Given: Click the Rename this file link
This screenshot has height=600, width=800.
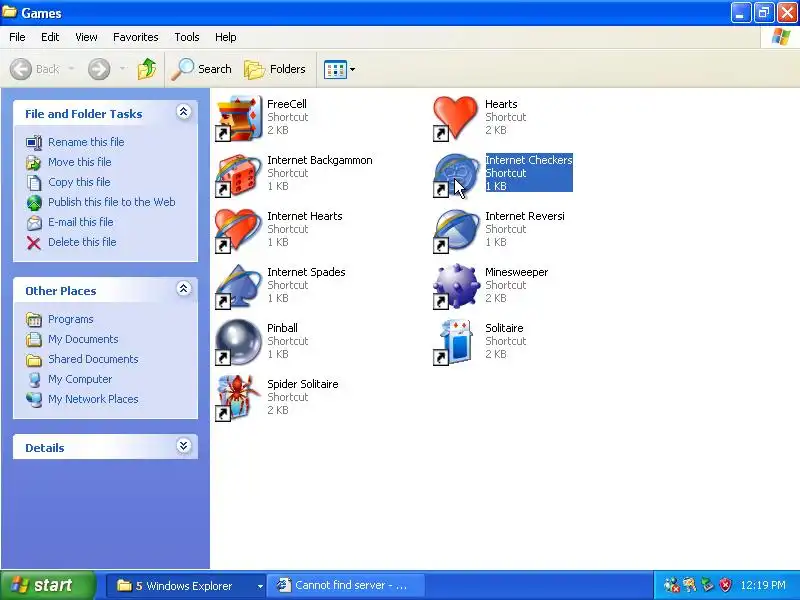Looking at the screenshot, I should 86,142.
